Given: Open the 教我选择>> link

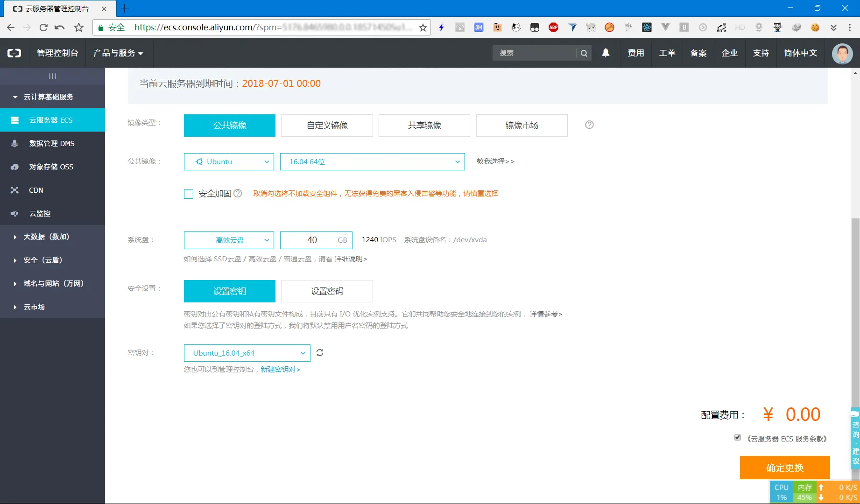Looking at the screenshot, I should click(x=495, y=161).
